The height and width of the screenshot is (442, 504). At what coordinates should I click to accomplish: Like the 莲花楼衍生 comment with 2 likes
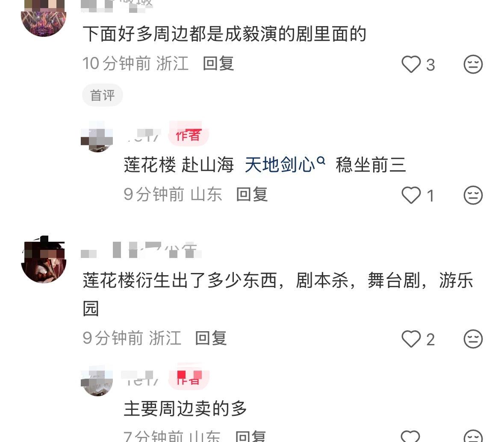(411, 339)
